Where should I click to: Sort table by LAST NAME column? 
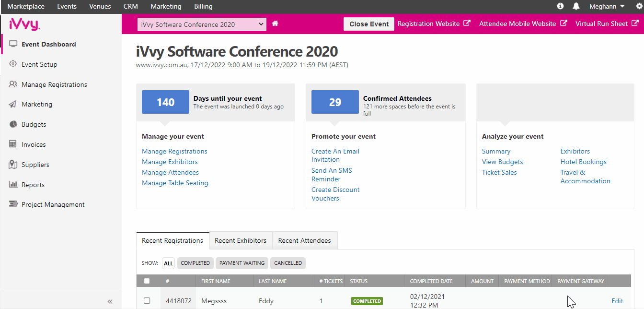pyautogui.click(x=273, y=281)
